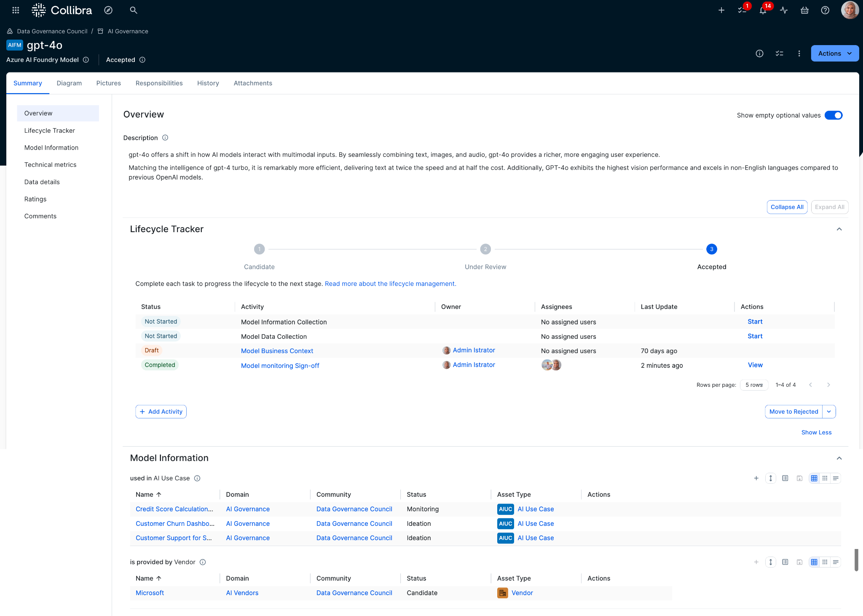The width and height of the screenshot is (863, 616).
Task: Switch to the Pictures tab
Action: coord(108,83)
